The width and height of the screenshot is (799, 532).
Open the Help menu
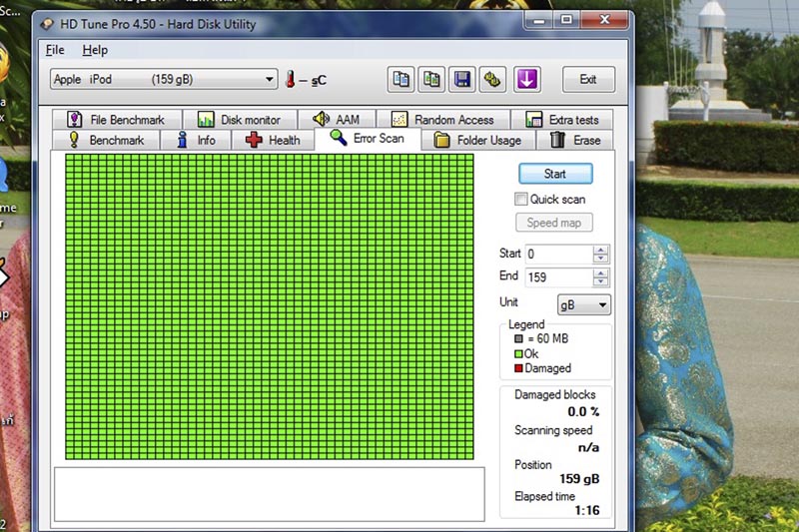[95, 50]
